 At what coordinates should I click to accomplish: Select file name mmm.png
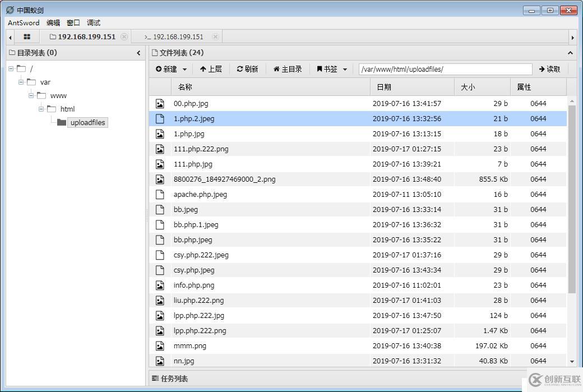point(189,346)
